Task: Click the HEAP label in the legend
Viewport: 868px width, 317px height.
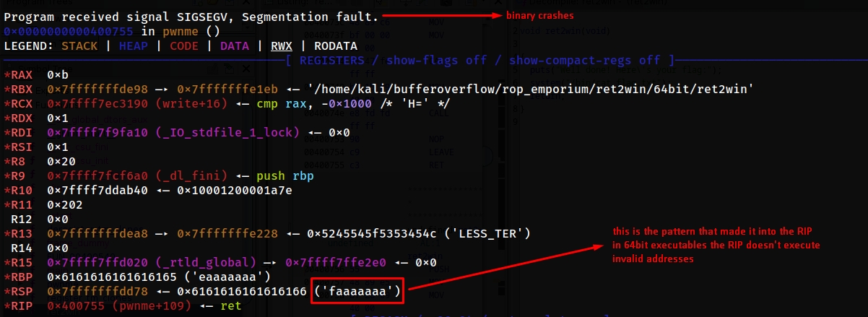Action: pos(136,45)
